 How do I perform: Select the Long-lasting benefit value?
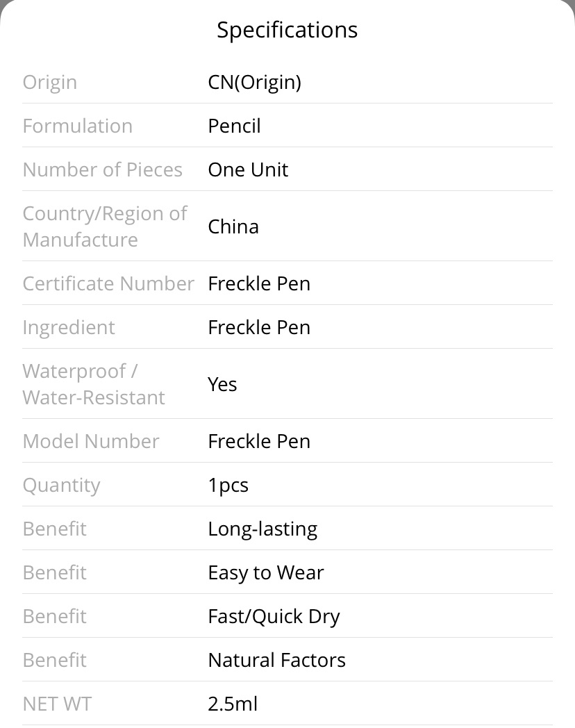(262, 529)
